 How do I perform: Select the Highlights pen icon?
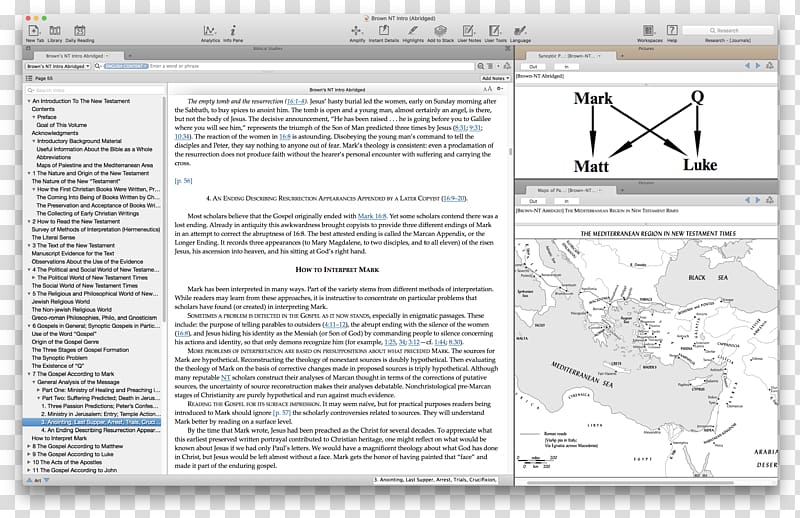413,31
